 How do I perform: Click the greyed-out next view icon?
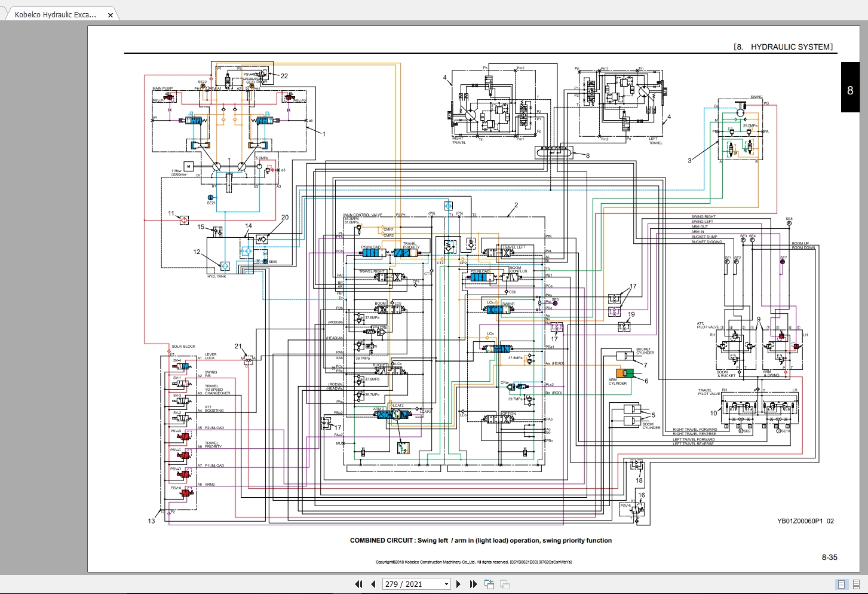(505, 584)
